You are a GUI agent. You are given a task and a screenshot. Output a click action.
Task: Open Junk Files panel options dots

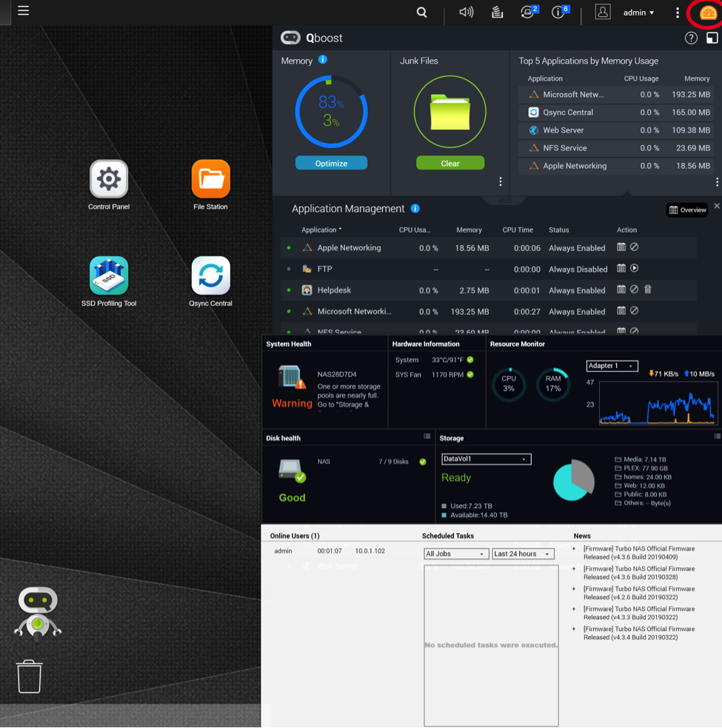coord(500,181)
